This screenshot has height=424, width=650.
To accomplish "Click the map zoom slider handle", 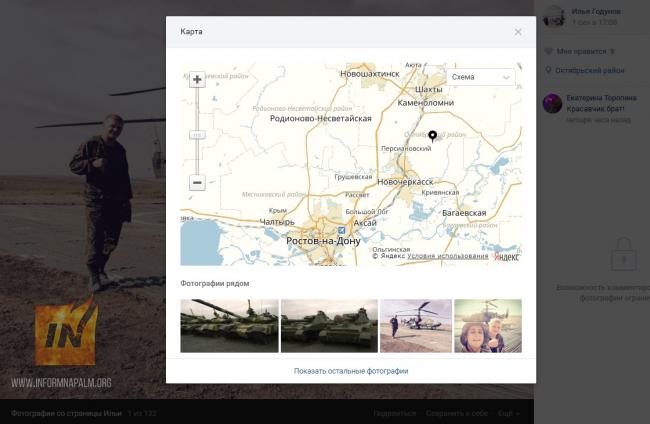I will [x=197, y=134].
